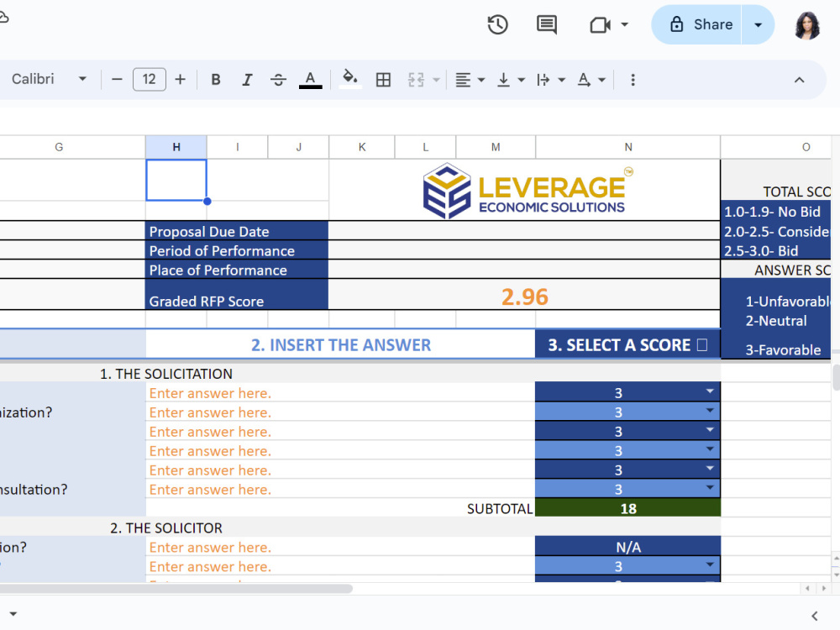Select the column K header
This screenshot has height=630, width=840.
(362, 147)
